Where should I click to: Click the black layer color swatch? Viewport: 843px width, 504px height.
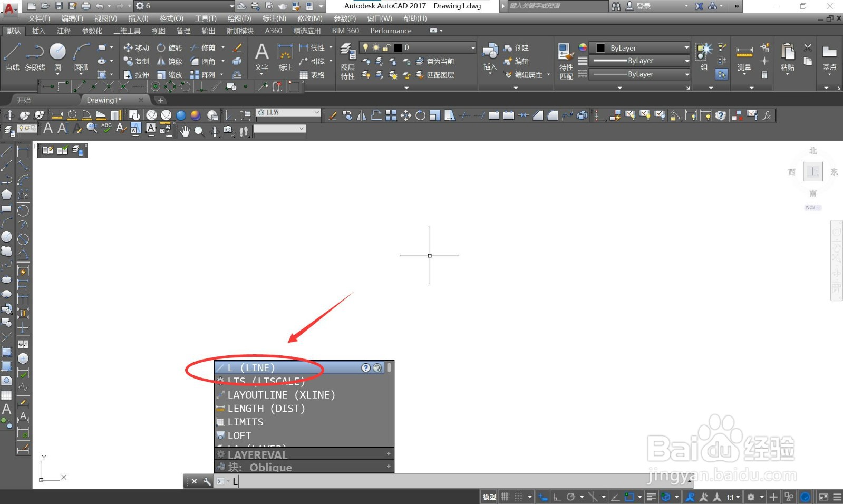pos(399,47)
